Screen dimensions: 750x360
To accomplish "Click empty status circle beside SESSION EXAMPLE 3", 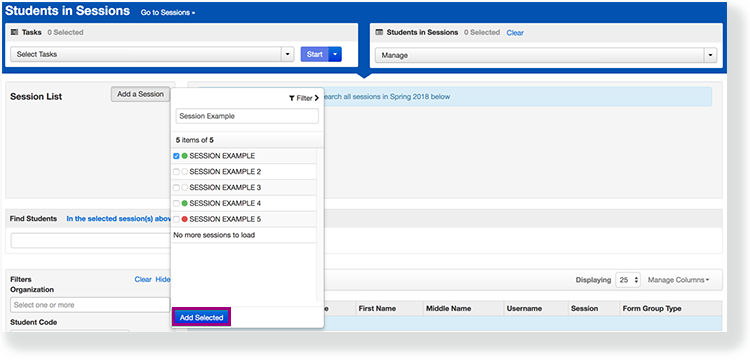I will coord(185,187).
